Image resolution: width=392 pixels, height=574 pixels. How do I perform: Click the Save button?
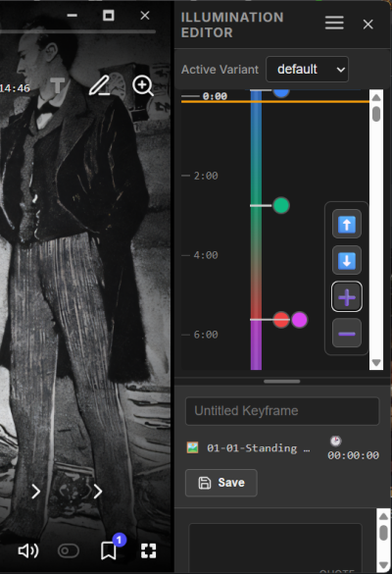[x=221, y=483]
